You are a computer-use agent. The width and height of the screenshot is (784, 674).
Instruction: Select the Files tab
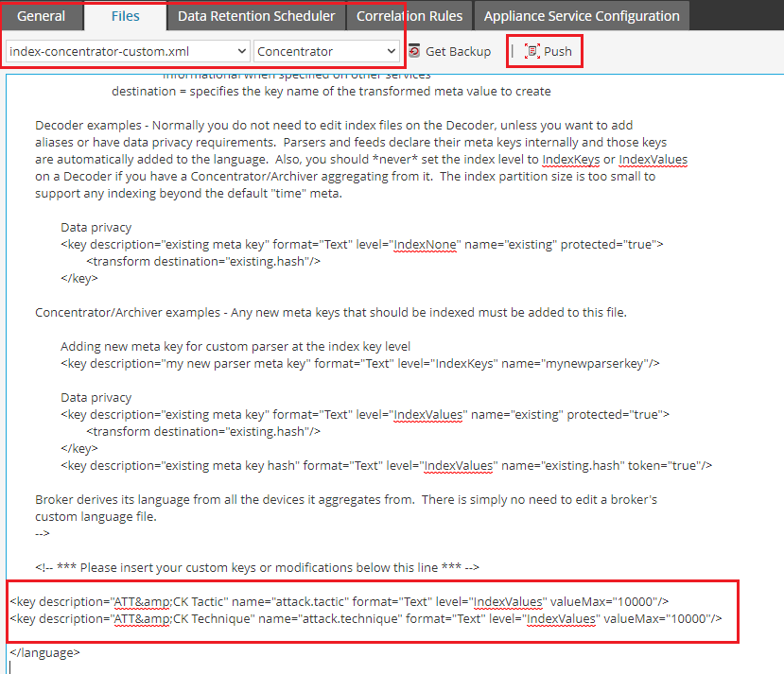click(125, 16)
